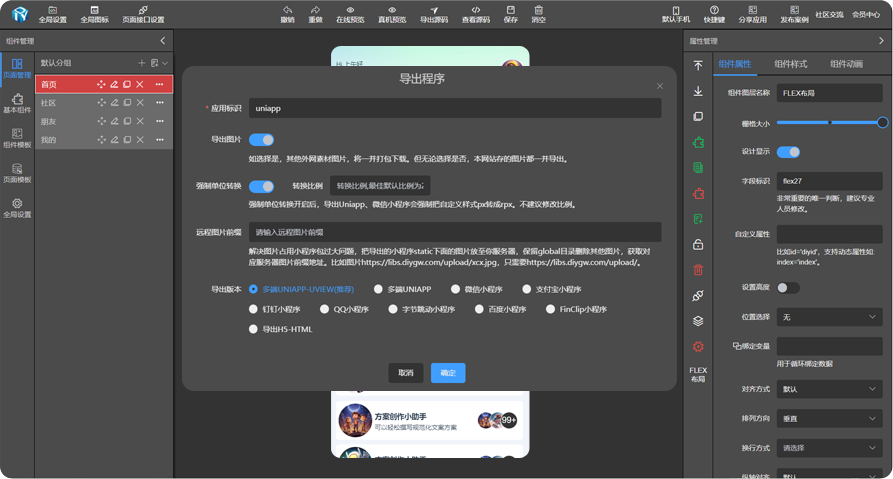
Task: Expand the 位置选择 dropdown
Action: pyautogui.click(x=829, y=317)
